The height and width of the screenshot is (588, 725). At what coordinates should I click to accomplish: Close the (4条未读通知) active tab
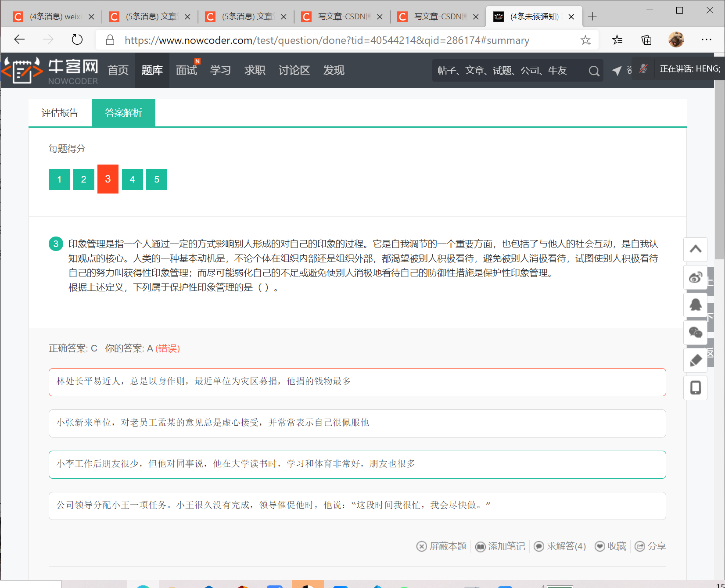pyautogui.click(x=571, y=17)
